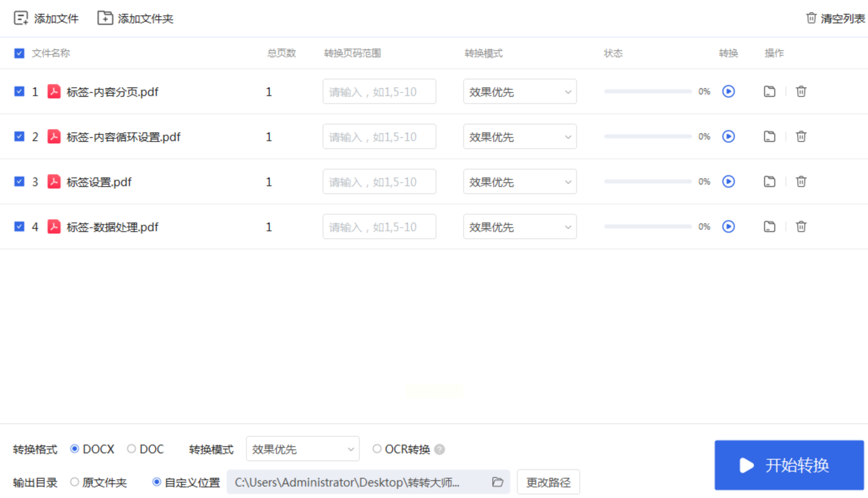Open output file icon for 标签-内容循环设置.pdf
Viewport: 868px width, 498px height.
pos(769,136)
